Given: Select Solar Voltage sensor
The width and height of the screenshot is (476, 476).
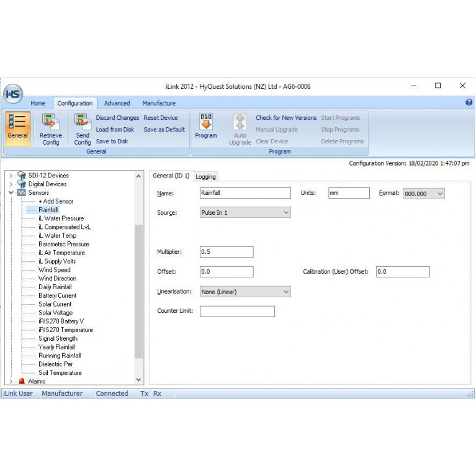Looking at the screenshot, I should (x=56, y=313).
